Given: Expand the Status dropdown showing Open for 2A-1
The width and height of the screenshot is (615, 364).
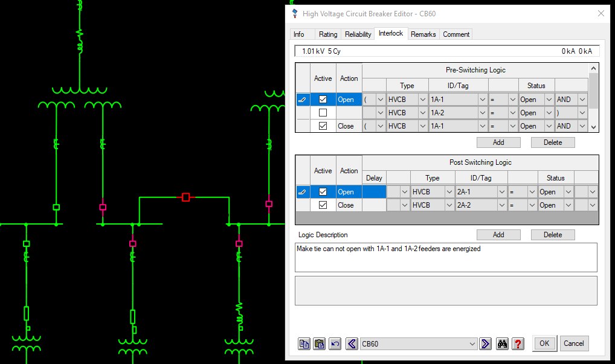Looking at the screenshot, I should pos(568,191).
